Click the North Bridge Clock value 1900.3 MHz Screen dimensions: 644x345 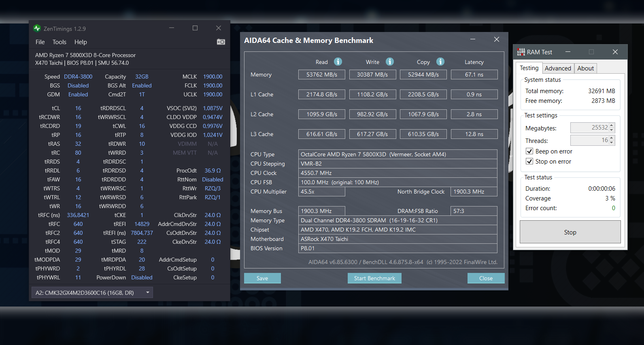point(474,192)
